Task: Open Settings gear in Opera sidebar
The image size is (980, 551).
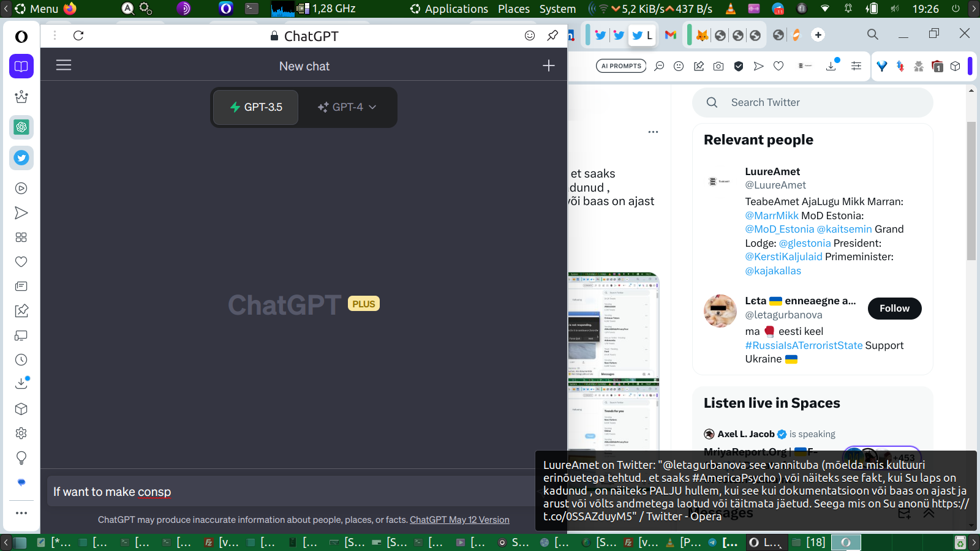Action: point(21,433)
